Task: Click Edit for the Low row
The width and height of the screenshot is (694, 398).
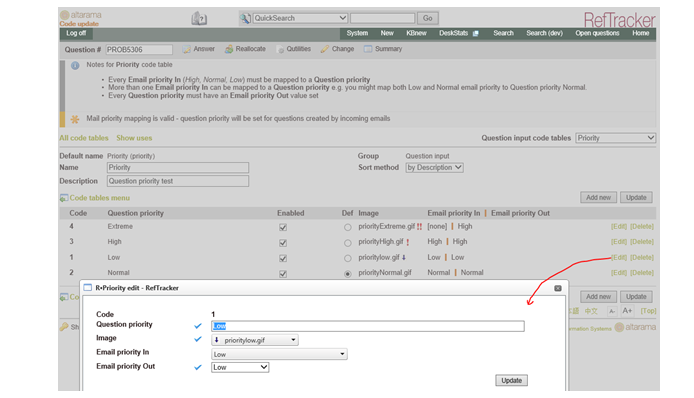Action: click(619, 258)
